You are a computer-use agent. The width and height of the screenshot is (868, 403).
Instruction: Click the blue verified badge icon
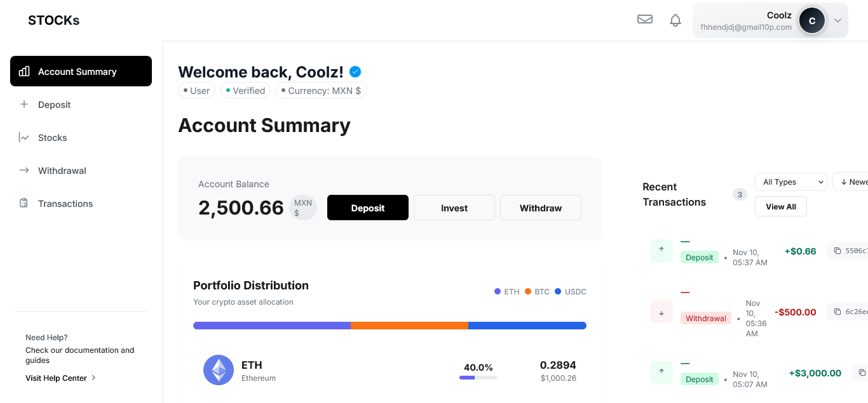[x=356, y=72]
